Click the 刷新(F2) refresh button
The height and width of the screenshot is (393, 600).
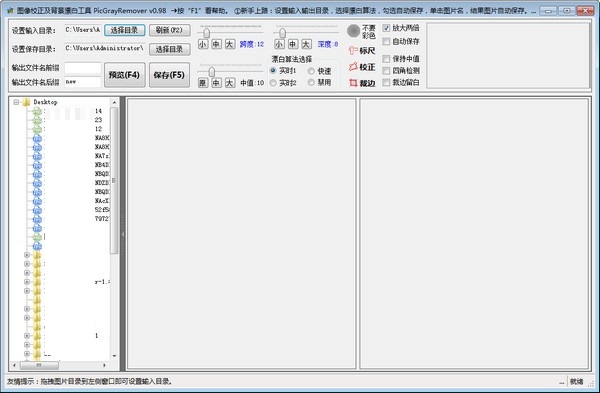pyautogui.click(x=170, y=30)
